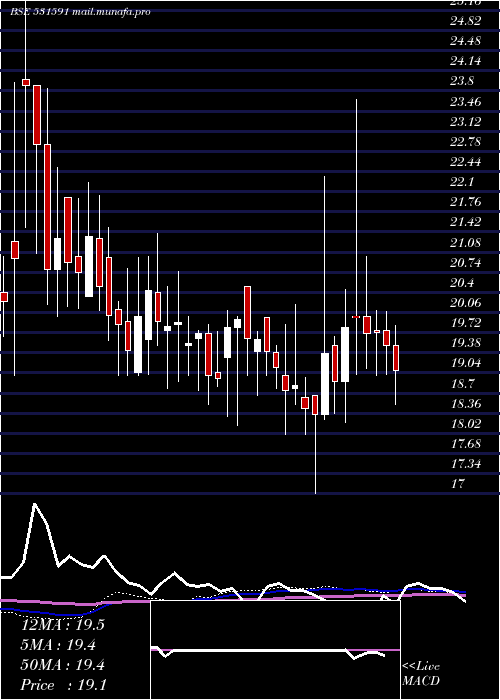This screenshot has width=500, height=700.
Task: Select the 23.12 price axis label
Action: coord(465,122)
